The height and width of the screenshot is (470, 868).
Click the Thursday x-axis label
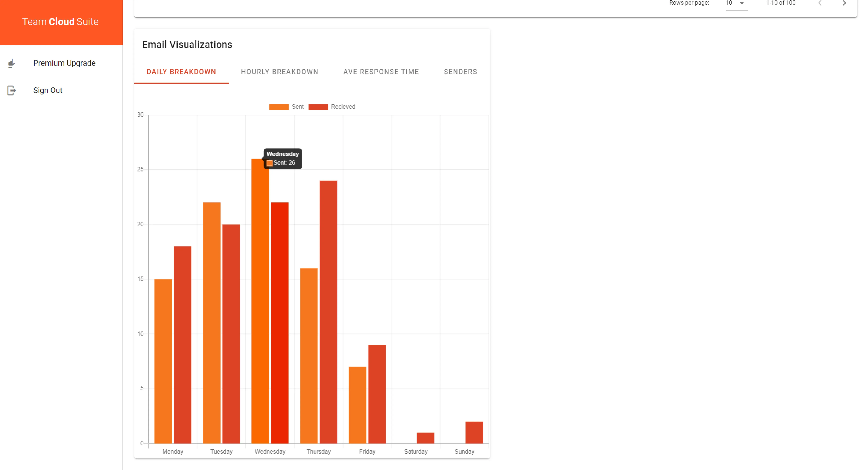click(318, 452)
